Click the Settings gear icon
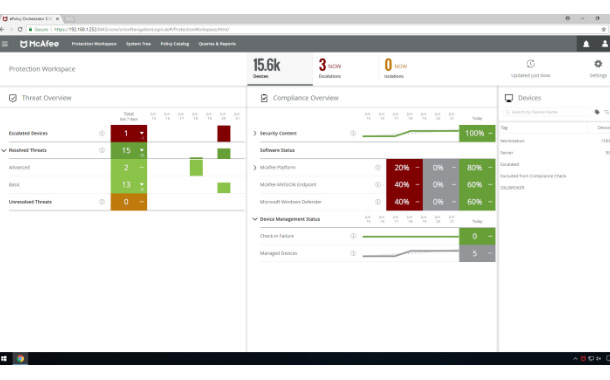This screenshot has height=380, width=610. tap(598, 64)
